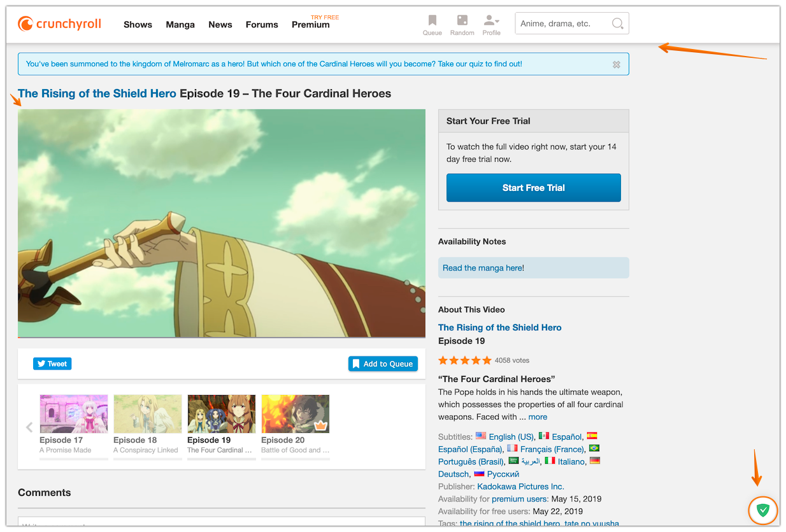Open the Manga menu item
Viewport: 786px width, 532px height.
[180, 25]
